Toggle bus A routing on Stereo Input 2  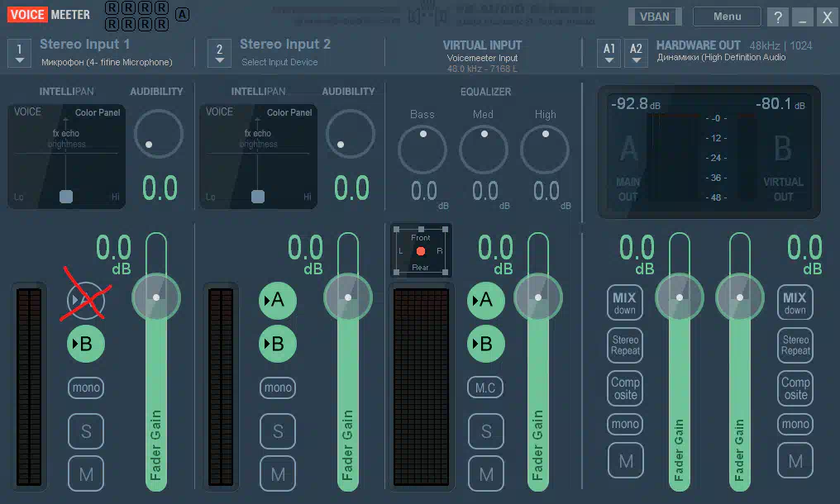click(278, 300)
